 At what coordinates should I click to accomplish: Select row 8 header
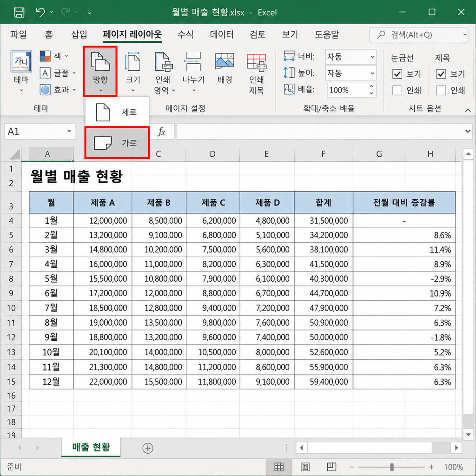click(x=11, y=279)
